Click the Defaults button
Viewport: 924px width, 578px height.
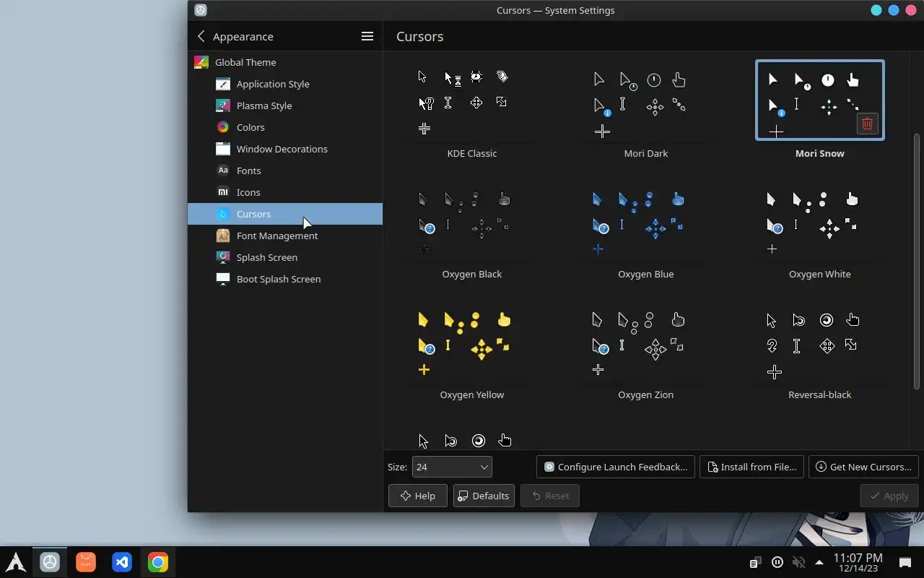[484, 496]
